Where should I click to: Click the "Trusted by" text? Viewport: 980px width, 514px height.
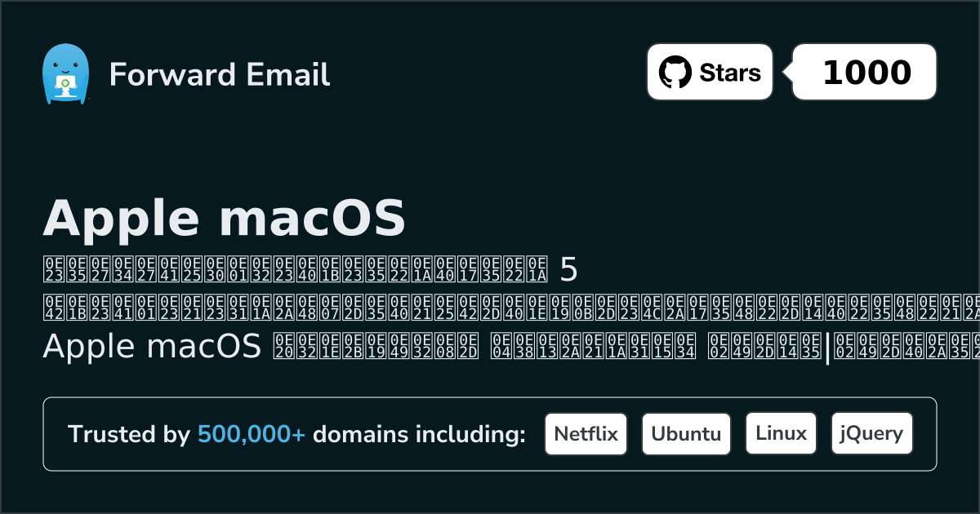click(x=129, y=435)
